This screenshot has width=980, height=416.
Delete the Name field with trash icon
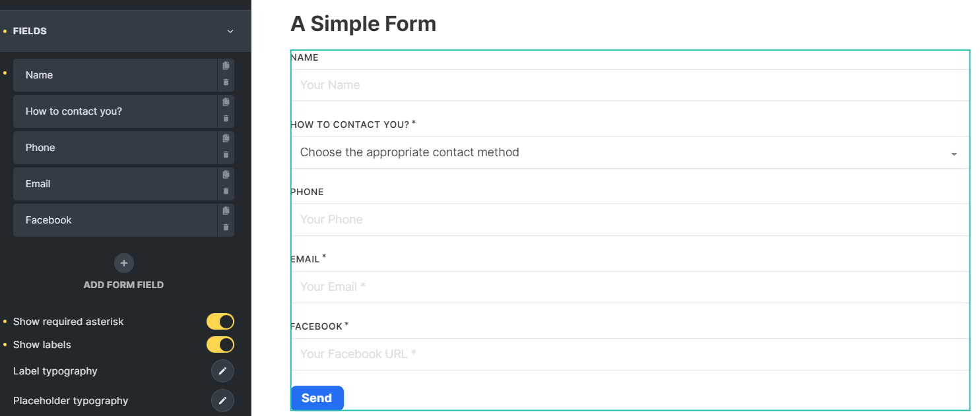(x=226, y=82)
